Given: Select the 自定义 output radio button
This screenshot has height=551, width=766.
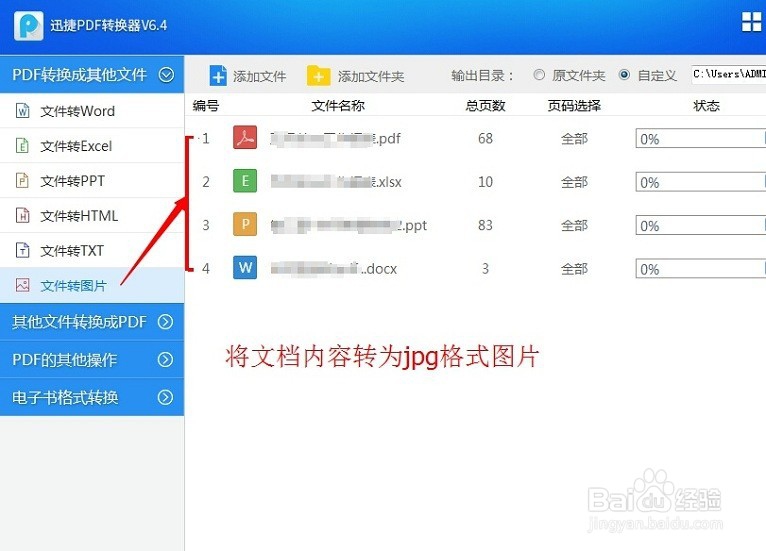Looking at the screenshot, I should [x=624, y=75].
